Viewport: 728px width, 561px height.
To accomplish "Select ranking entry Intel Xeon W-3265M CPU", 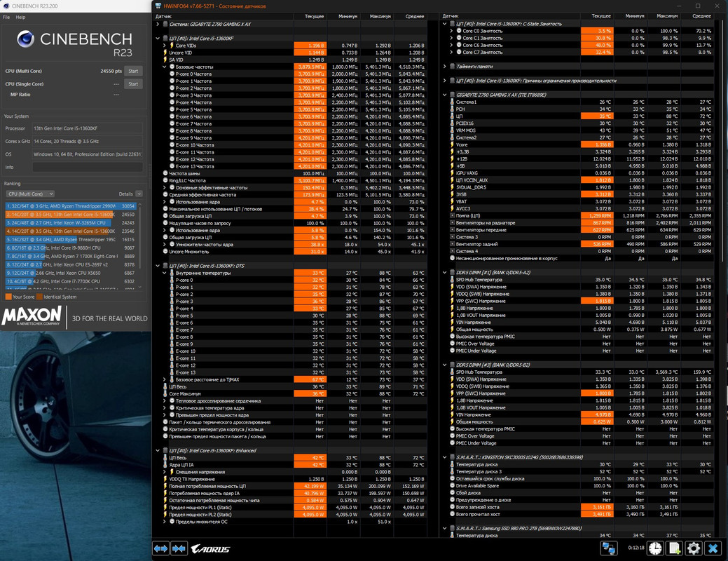I will [x=71, y=222].
